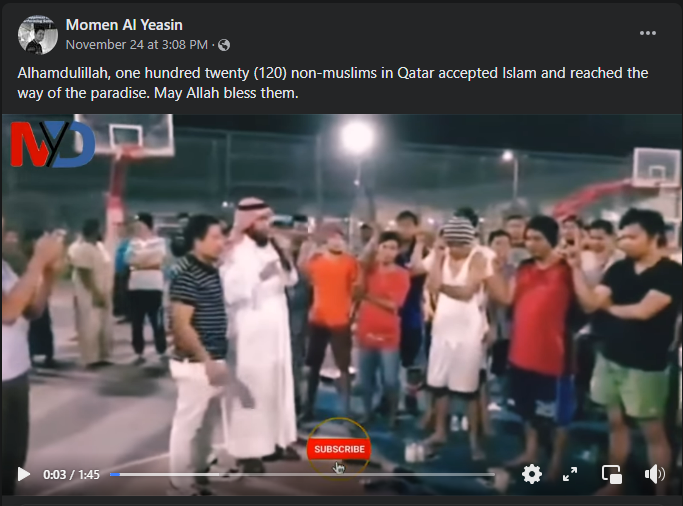Open the Momen Al Yeasin profile name link
683x506 pixels.
124,25
